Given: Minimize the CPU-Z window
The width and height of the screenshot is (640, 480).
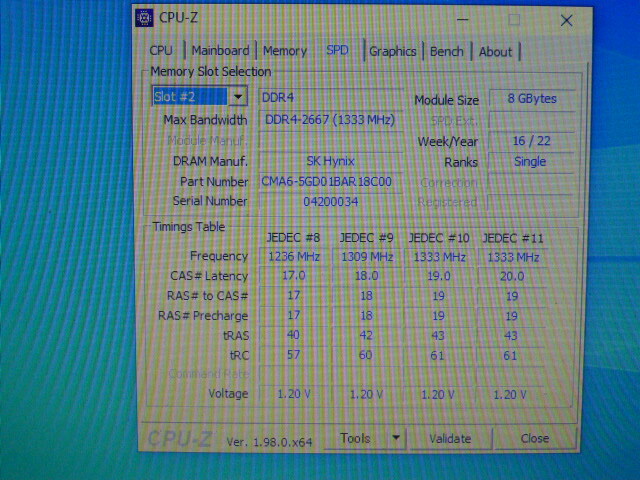Looking at the screenshot, I should click(x=462, y=19).
